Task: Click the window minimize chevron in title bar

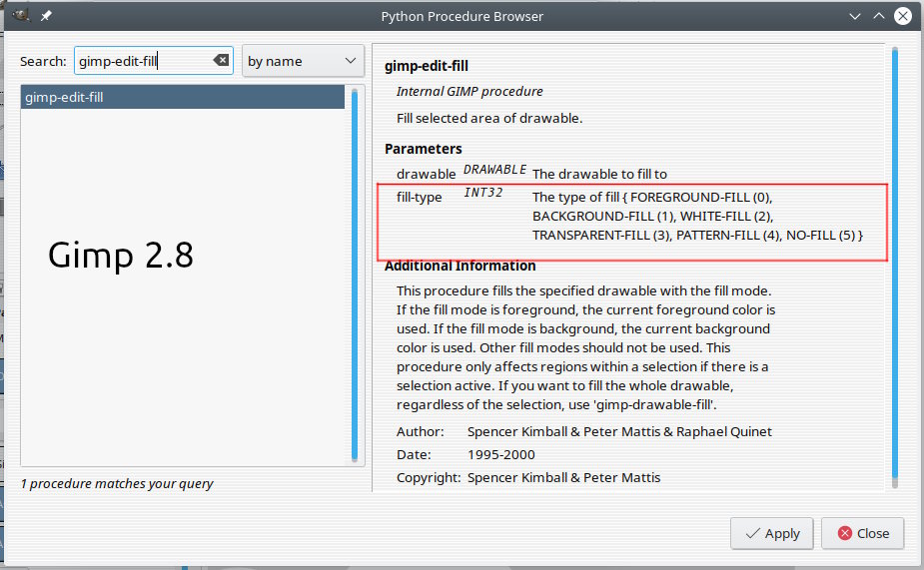Action: pos(854,17)
